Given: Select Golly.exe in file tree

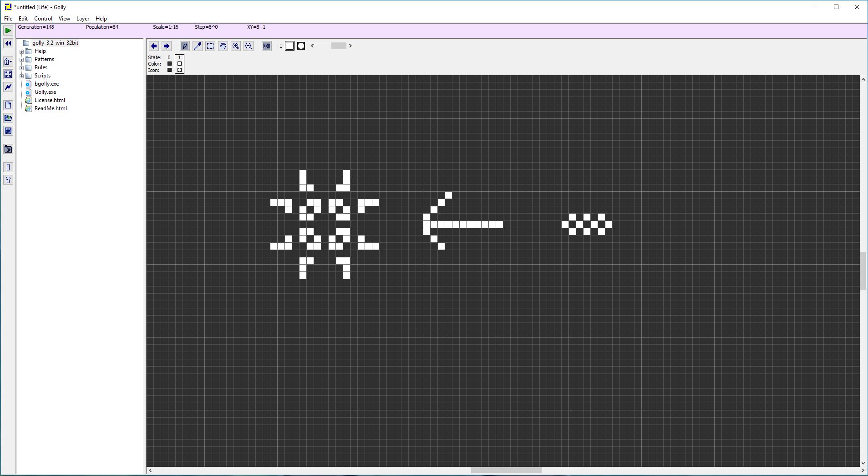Looking at the screenshot, I should 45,92.
